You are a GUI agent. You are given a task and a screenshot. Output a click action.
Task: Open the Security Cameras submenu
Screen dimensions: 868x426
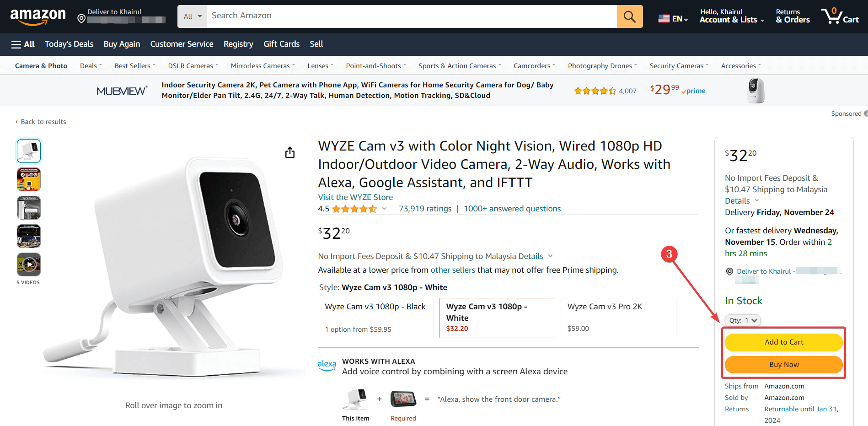pyautogui.click(x=679, y=66)
